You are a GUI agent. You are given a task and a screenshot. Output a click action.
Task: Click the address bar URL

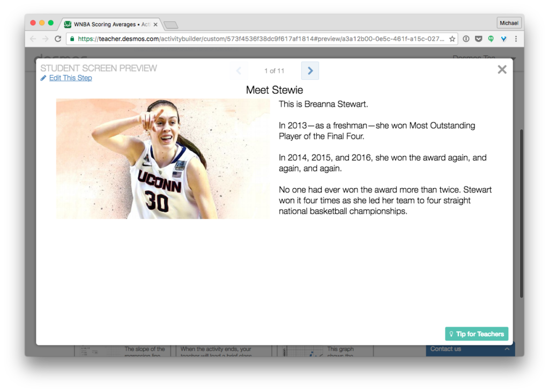click(257, 39)
